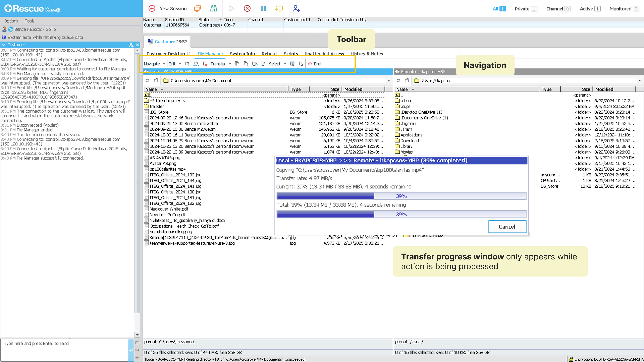644x362 pixels.
Task: Switch to Customer Desktop tab
Action: tap(166, 54)
